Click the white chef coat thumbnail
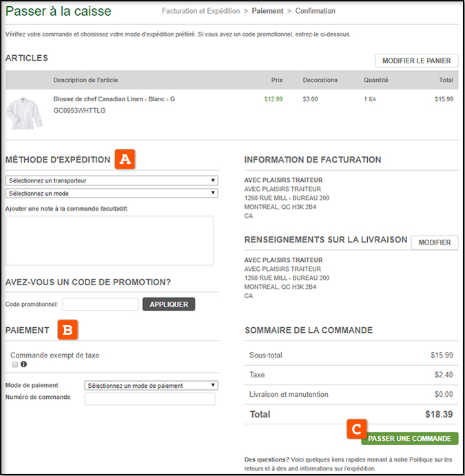This screenshot has height=476, width=465. click(x=25, y=113)
